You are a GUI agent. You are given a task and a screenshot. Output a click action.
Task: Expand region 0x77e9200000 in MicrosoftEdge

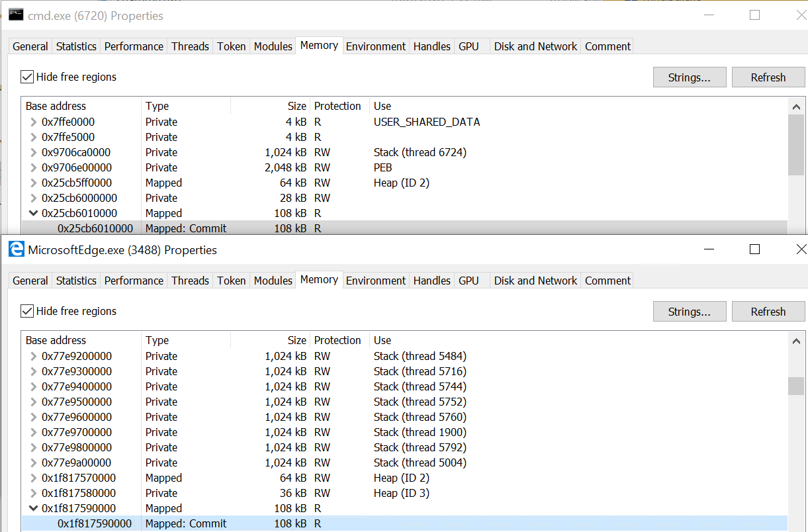[x=34, y=356]
